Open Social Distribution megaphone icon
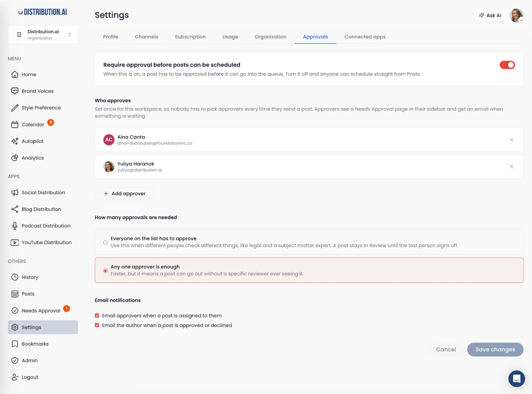 [15, 192]
